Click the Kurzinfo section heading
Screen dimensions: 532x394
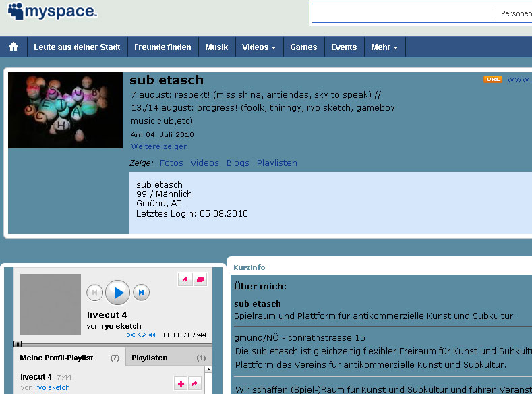tap(249, 267)
